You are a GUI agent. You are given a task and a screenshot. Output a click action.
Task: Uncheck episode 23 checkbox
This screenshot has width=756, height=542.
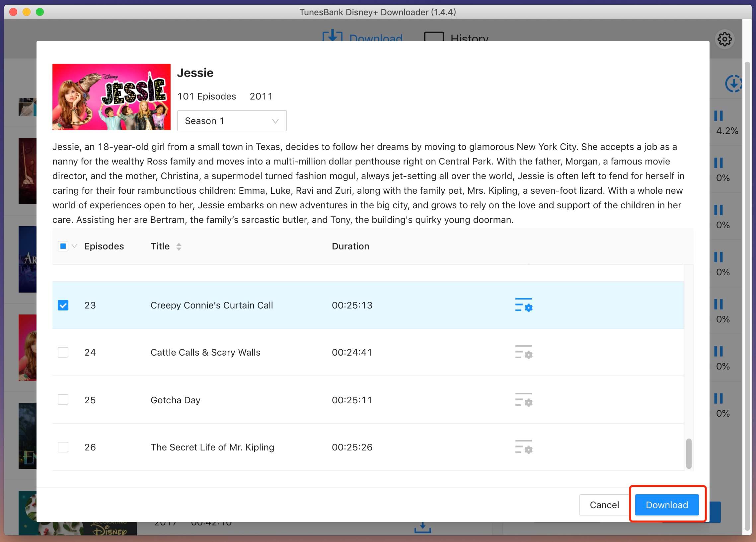click(x=63, y=305)
